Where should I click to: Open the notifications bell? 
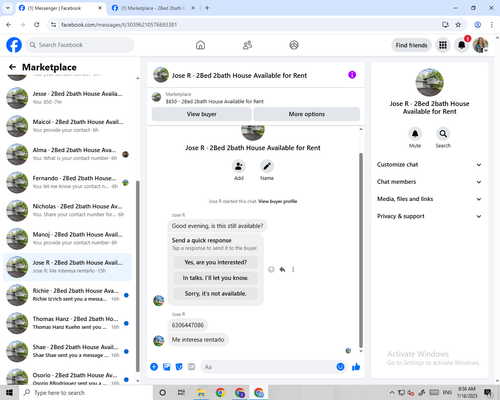pyautogui.click(x=462, y=45)
